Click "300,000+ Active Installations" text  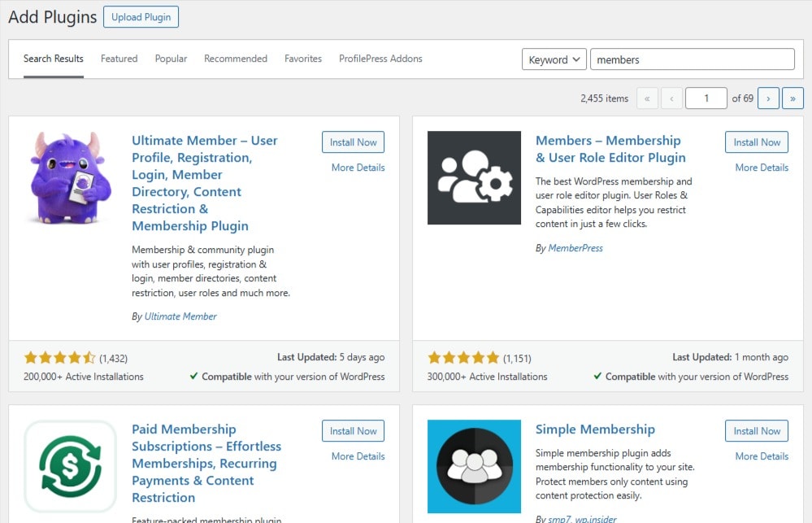click(x=487, y=377)
